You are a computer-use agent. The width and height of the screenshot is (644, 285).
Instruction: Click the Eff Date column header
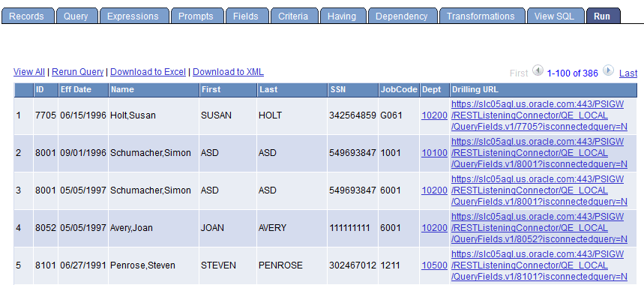pyautogui.click(x=83, y=89)
